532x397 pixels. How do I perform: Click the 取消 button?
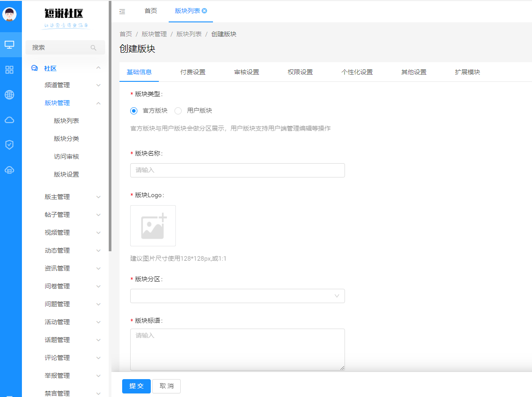[166, 386]
